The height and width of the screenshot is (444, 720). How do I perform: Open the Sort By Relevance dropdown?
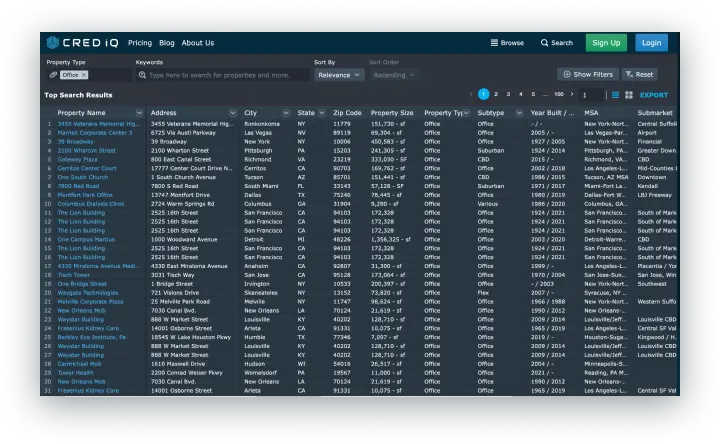[x=339, y=75]
